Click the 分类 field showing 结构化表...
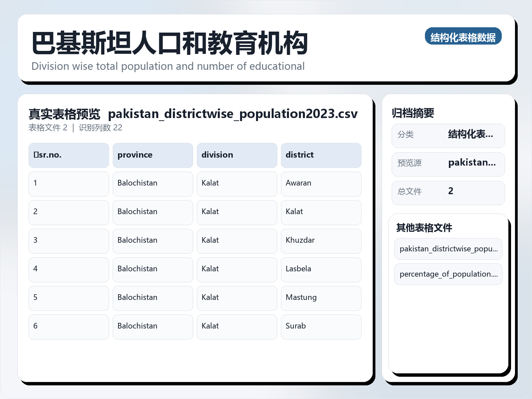Viewport: 532px width, 399px height. (x=448, y=135)
